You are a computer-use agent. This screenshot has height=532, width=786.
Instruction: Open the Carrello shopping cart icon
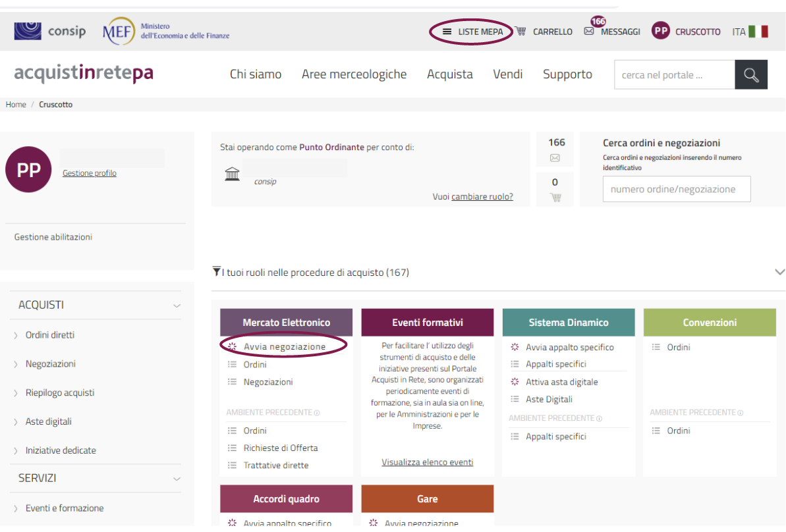[520, 32]
